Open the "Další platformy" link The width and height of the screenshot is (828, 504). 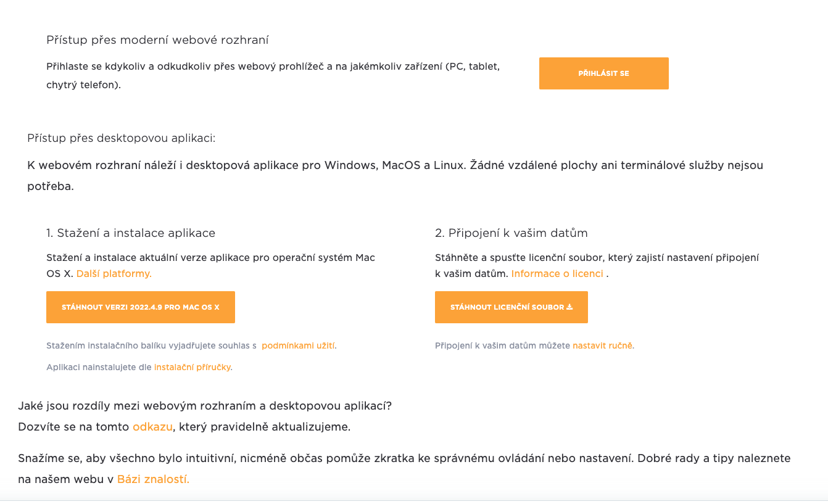click(x=114, y=273)
